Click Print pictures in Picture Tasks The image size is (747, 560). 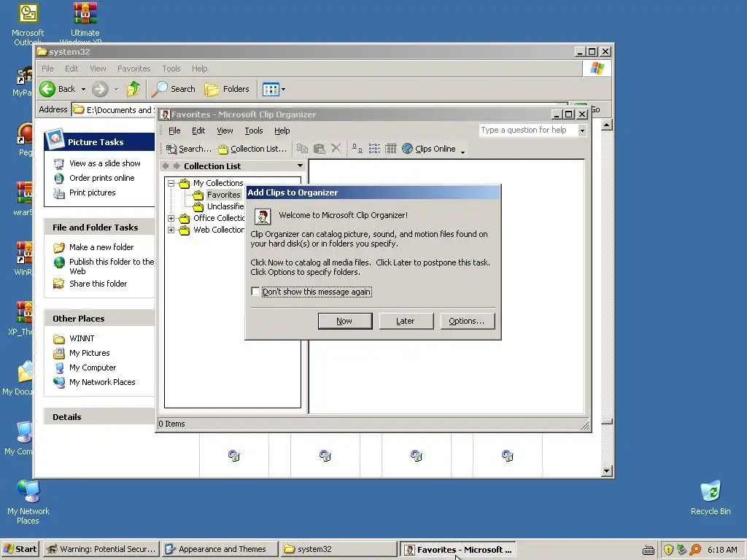pyautogui.click(x=93, y=192)
